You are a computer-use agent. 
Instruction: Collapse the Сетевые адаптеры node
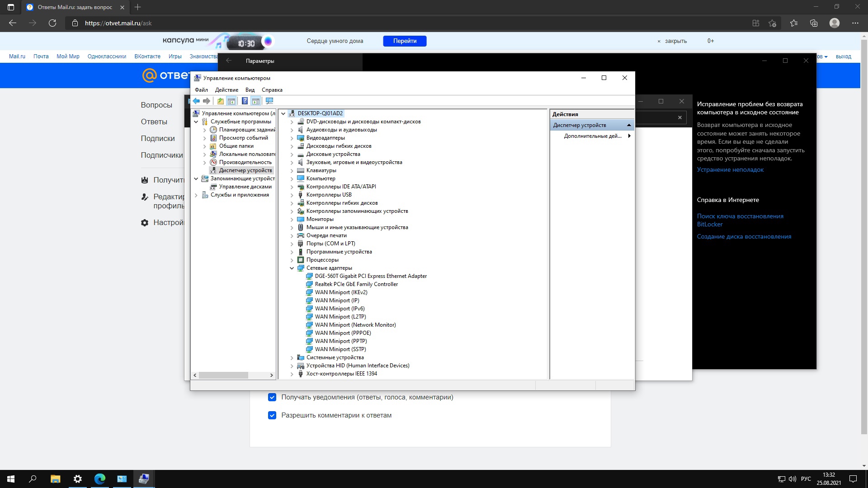click(x=292, y=268)
